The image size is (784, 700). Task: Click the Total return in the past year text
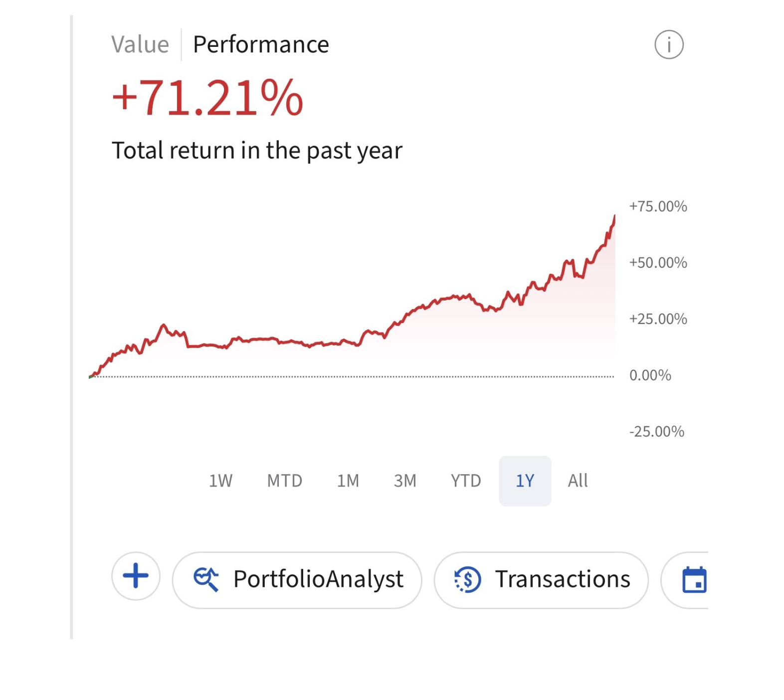pyautogui.click(x=257, y=151)
